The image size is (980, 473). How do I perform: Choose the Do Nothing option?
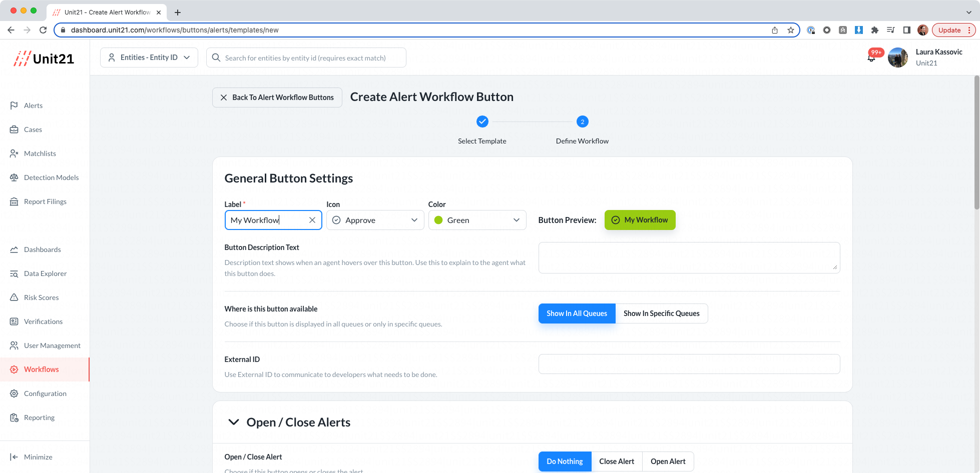point(565,461)
